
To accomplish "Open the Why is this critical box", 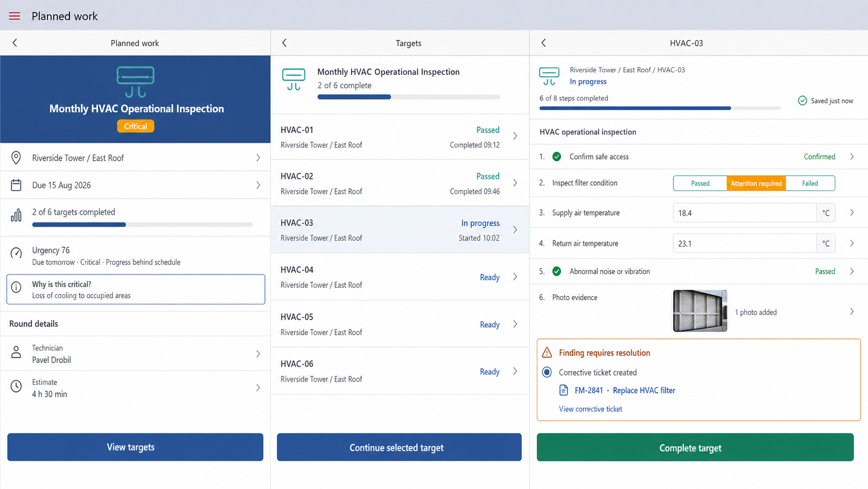I will point(135,289).
